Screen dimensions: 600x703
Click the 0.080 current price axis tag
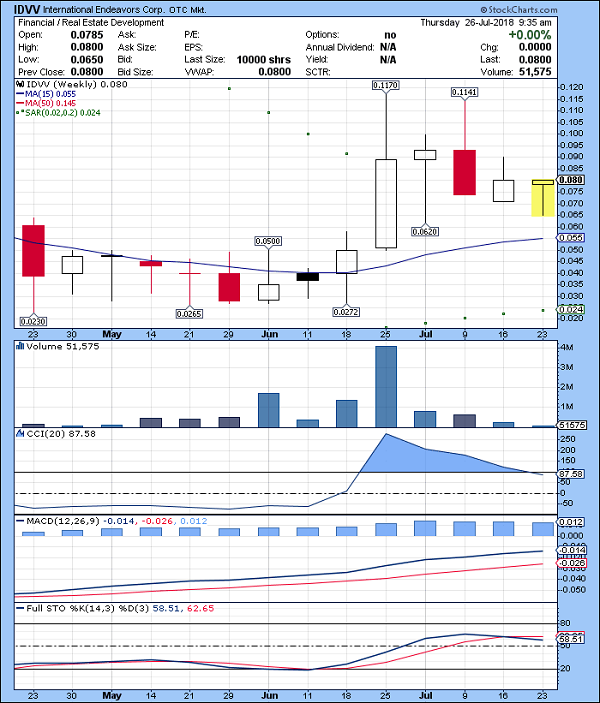571,180
